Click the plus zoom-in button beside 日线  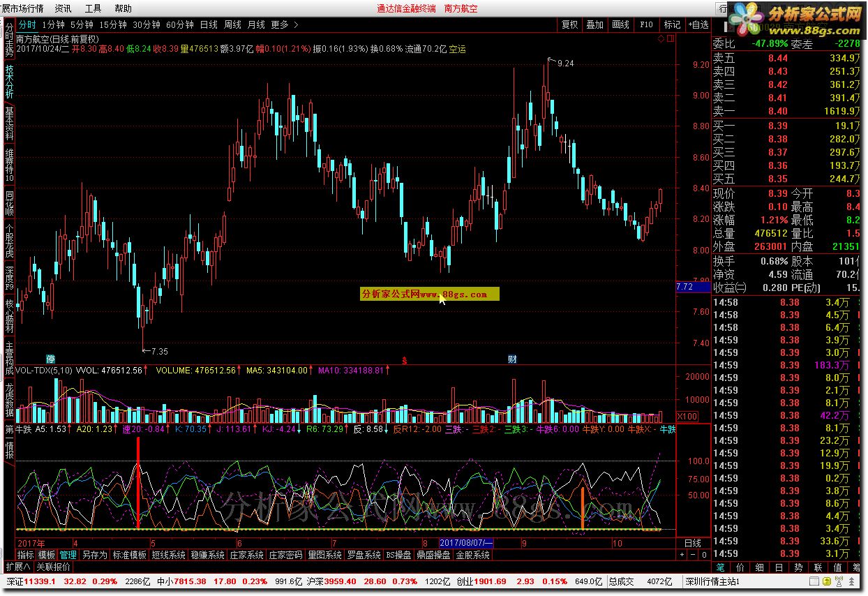coord(682,555)
